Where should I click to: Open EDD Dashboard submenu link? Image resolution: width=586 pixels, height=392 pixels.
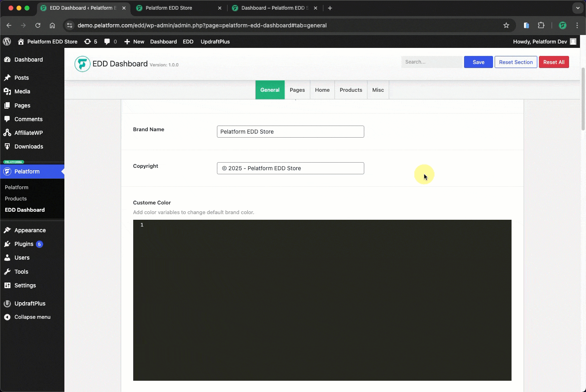click(25, 210)
